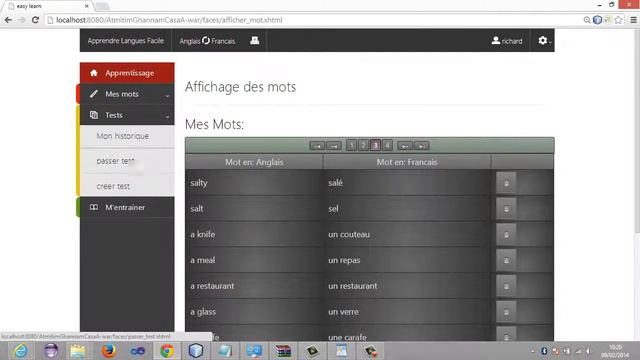Expand the Mes mots menu arrow
640x360 pixels.
(167, 96)
